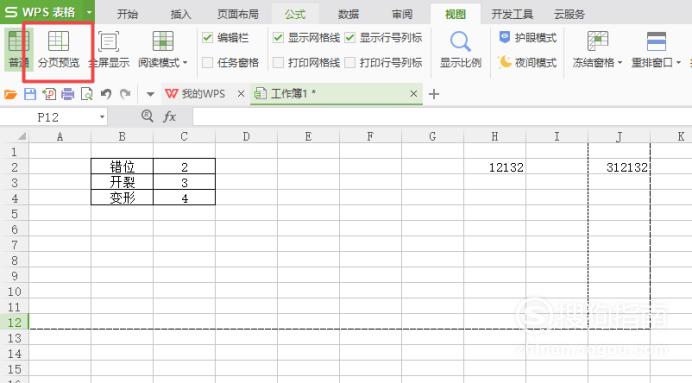692x383 pixels.
Task: Expand the Reading Mode dropdown arrow
Action: 185,63
